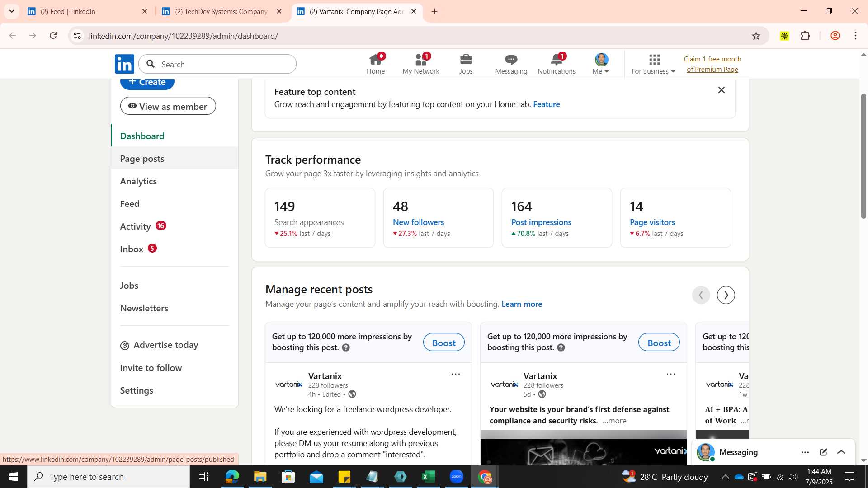Expand the For Business dropdown
This screenshot has height=488, width=868.
click(x=654, y=64)
